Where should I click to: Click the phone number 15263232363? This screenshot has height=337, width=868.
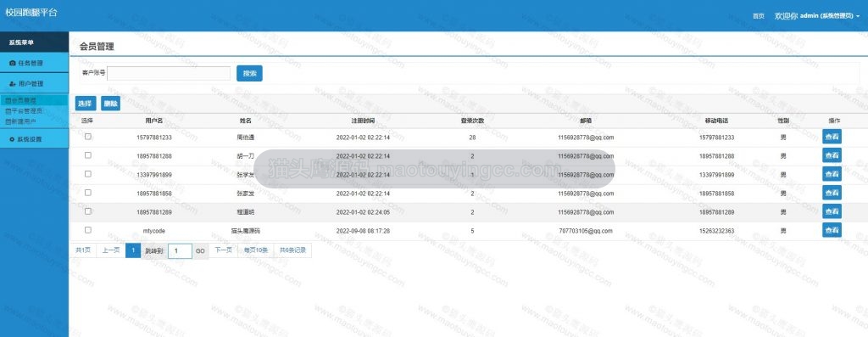click(717, 231)
